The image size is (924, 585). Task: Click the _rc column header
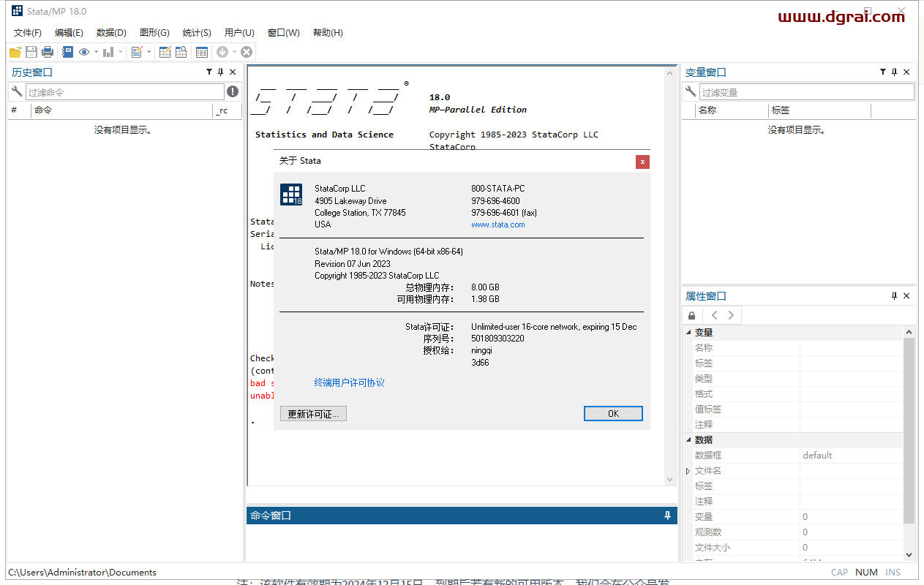click(x=227, y=110)
